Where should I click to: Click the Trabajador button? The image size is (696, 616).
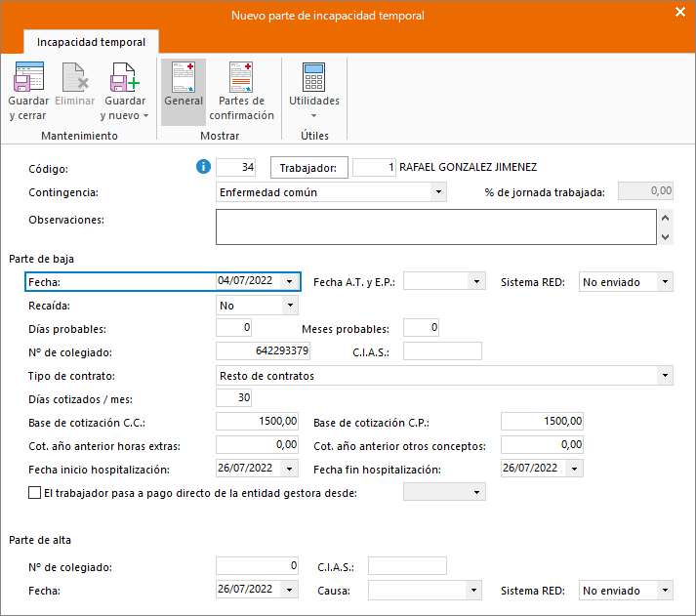[x=307, y=168]
